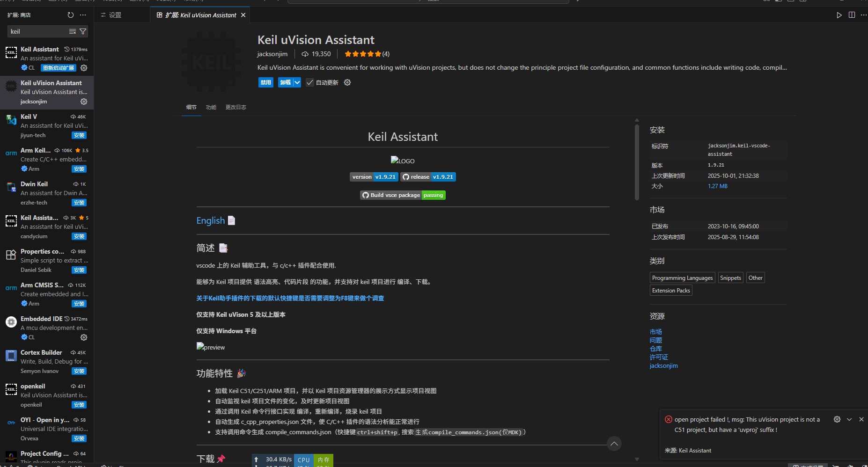The image size is (868, 467).
Task: Open the English documentation link
Action: pyautogui.click(x=210, y=220)
